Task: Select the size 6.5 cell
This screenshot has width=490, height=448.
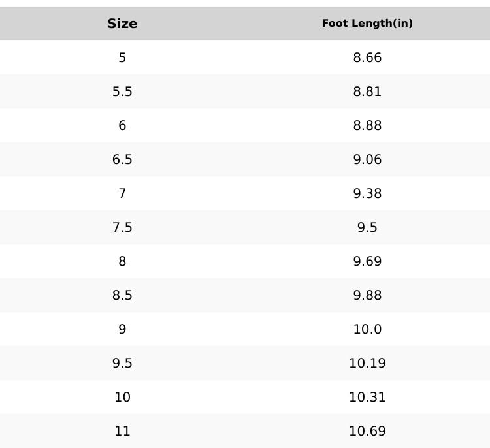Action: tap(122, 159)
